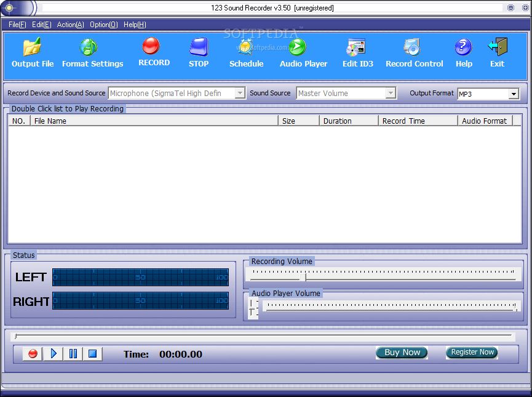
Task: Sort list by Size column header
Action: (299, 121)
